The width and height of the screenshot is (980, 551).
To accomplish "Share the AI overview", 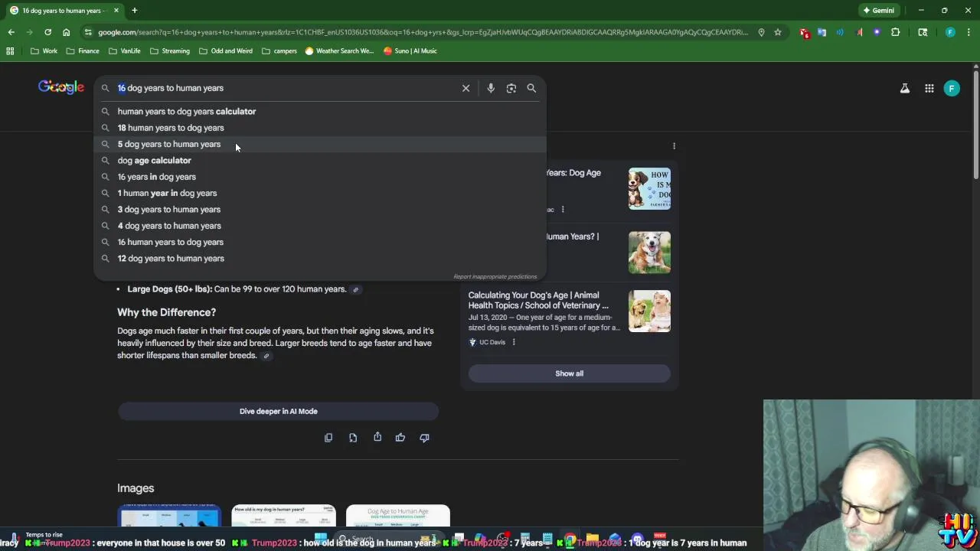I will (377, 437).
